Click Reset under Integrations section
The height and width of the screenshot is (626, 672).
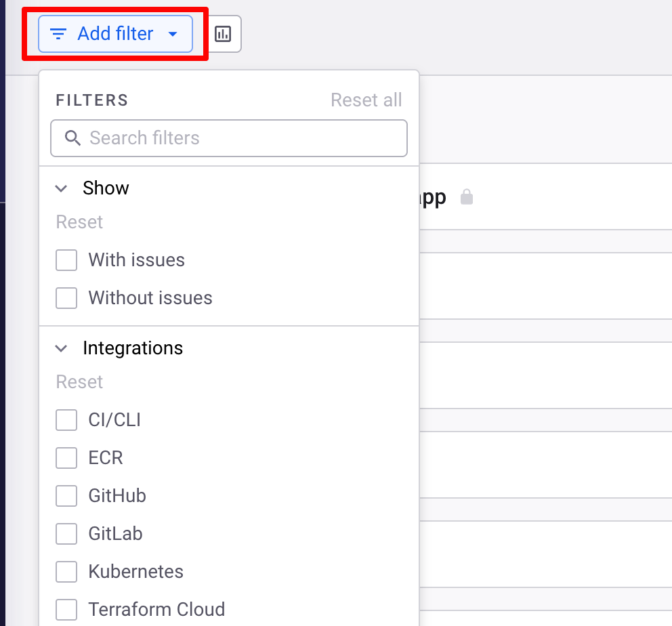pos(79,382)
